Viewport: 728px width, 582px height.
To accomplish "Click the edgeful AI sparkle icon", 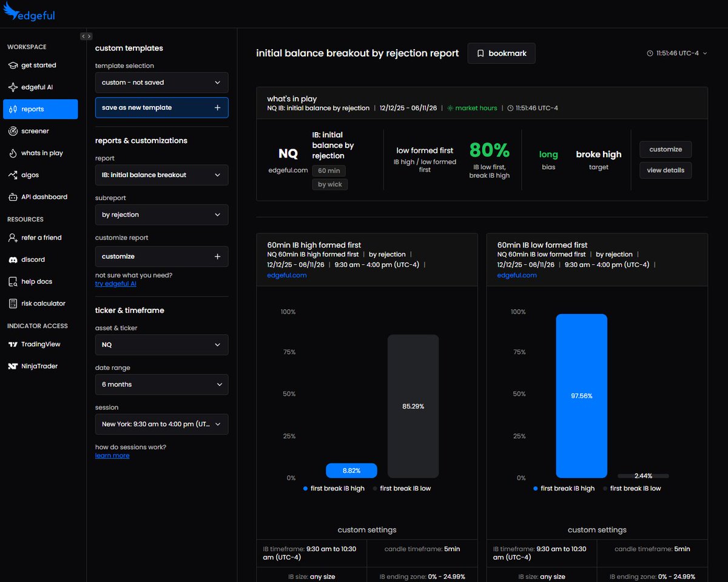I will pyautogui.click(x=13, y=87).
